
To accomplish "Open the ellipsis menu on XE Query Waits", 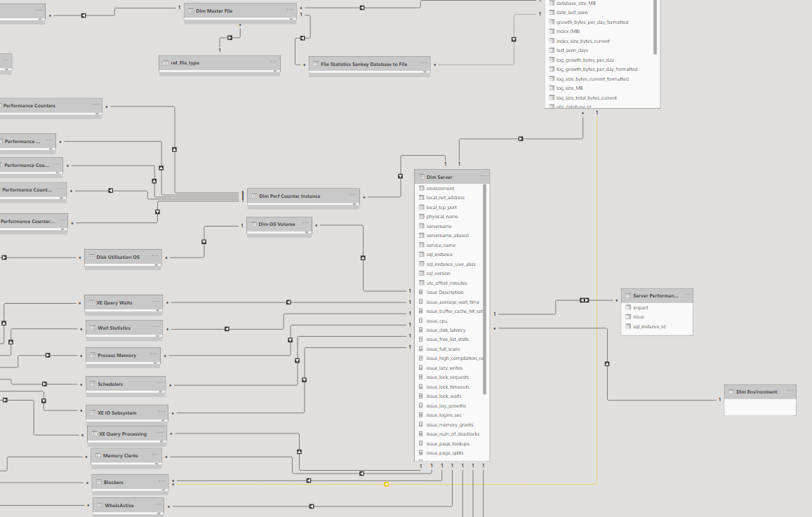I will click(157, 301).
